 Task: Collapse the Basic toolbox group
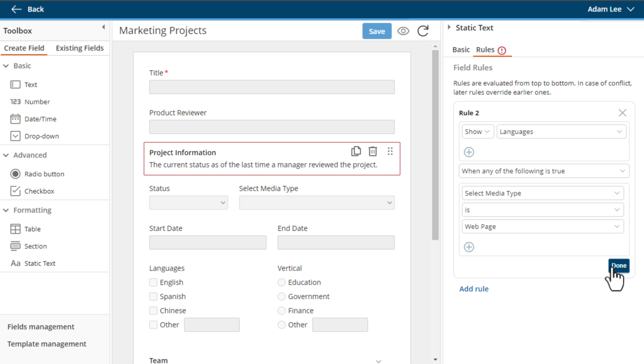6,66
